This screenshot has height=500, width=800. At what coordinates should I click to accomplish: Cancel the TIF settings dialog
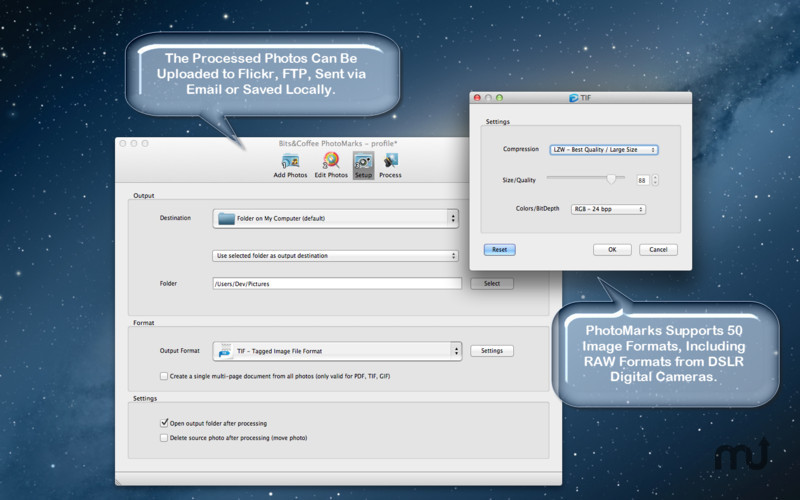[x=658, y=249]
